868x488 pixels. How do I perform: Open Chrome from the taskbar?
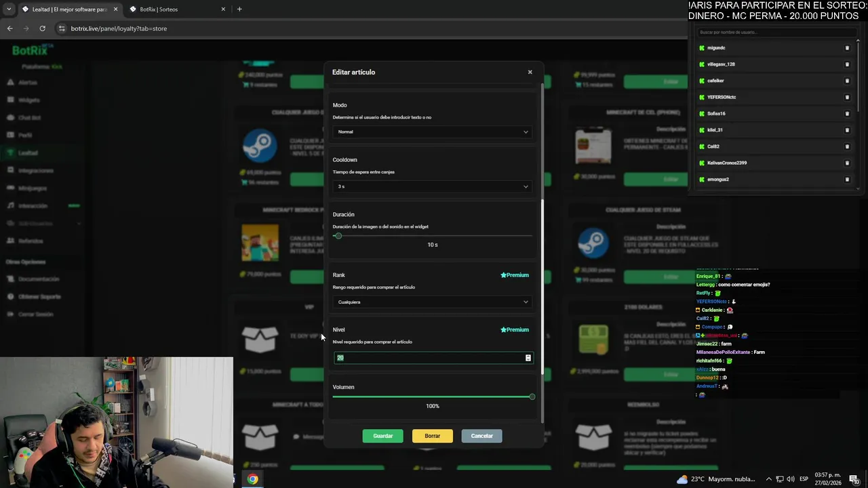point(252,479)
